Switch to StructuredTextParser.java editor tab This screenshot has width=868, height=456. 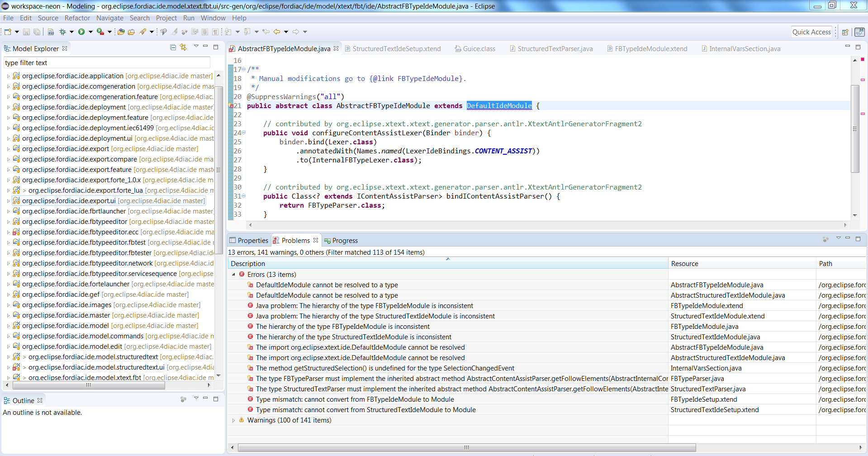[551, 49]
